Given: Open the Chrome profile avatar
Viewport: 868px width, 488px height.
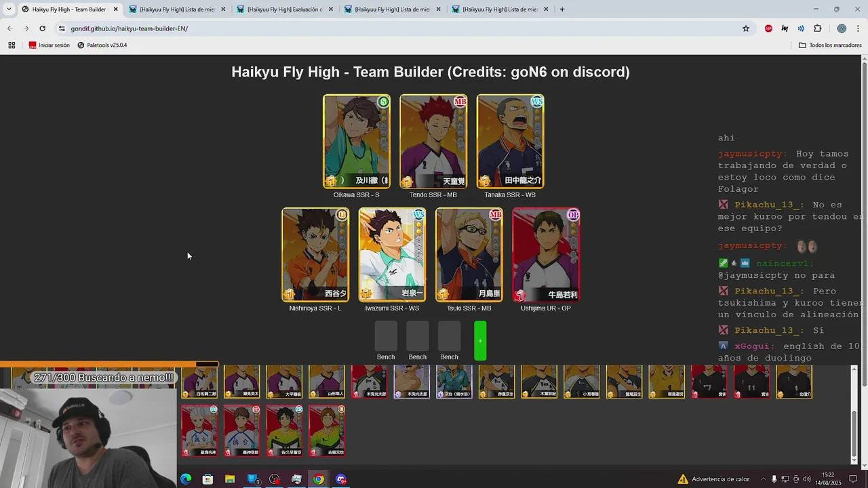Looking at the screenshot, I should [842, 28].
